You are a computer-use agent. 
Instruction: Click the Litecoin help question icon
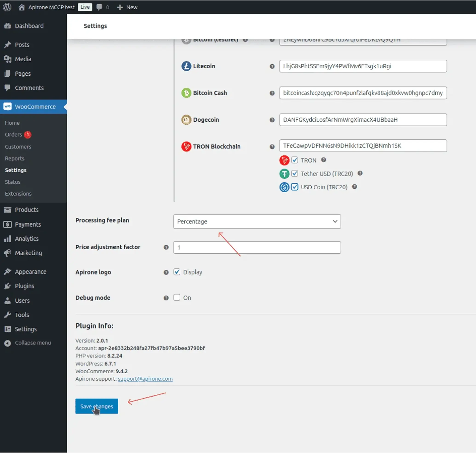[x=272, y=66]
